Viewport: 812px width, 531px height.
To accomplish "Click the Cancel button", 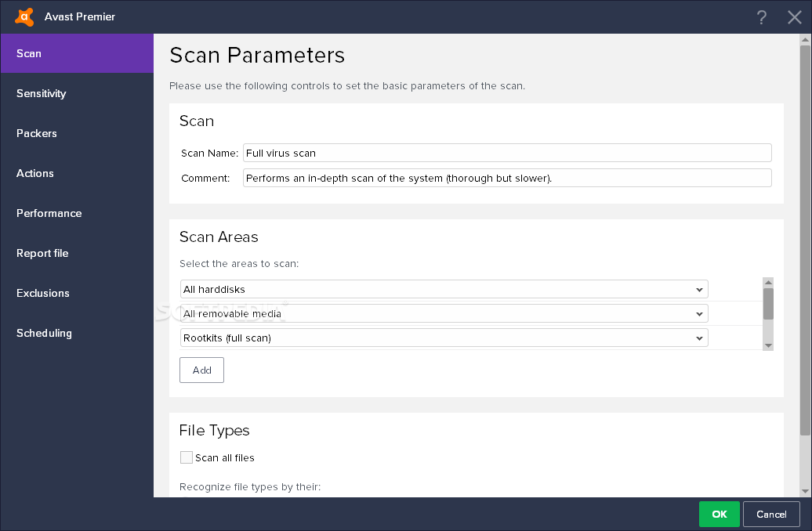I will [771, 514].
